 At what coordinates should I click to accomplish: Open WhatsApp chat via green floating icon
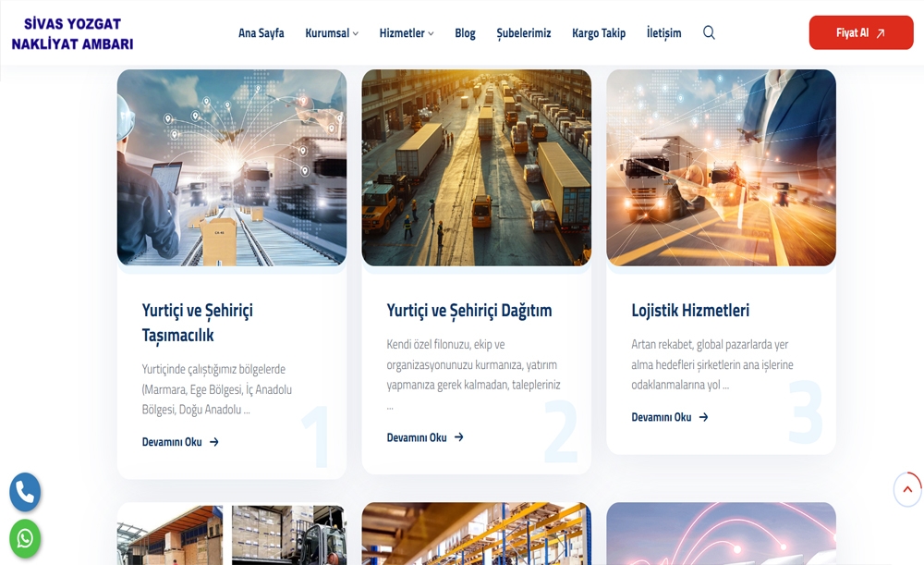tap(25, 538)
